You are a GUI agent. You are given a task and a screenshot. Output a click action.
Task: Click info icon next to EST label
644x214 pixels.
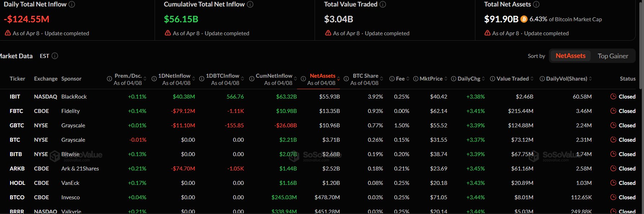tap(55, 56)
